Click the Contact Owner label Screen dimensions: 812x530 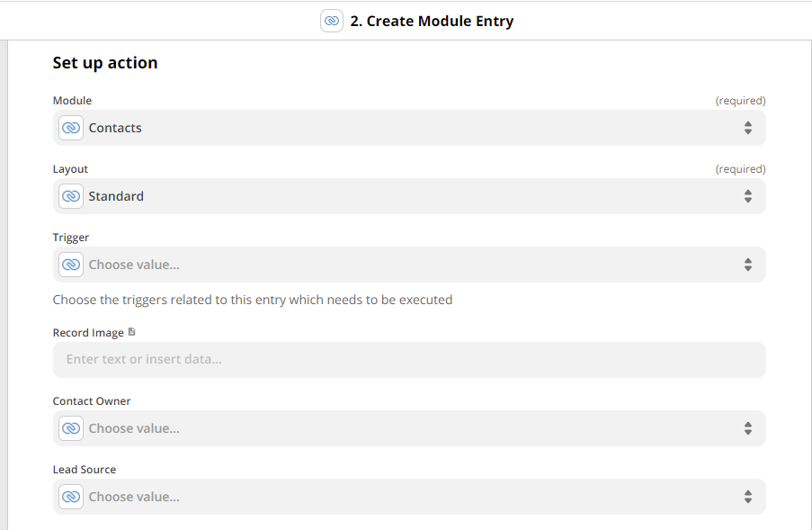click(92, 401)
